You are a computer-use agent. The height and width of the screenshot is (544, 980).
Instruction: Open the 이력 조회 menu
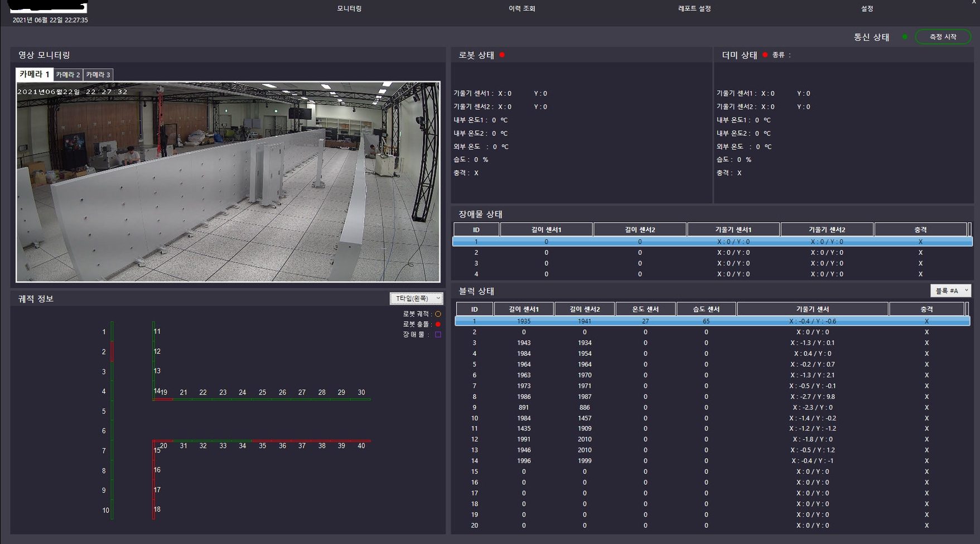pos(522,8)
